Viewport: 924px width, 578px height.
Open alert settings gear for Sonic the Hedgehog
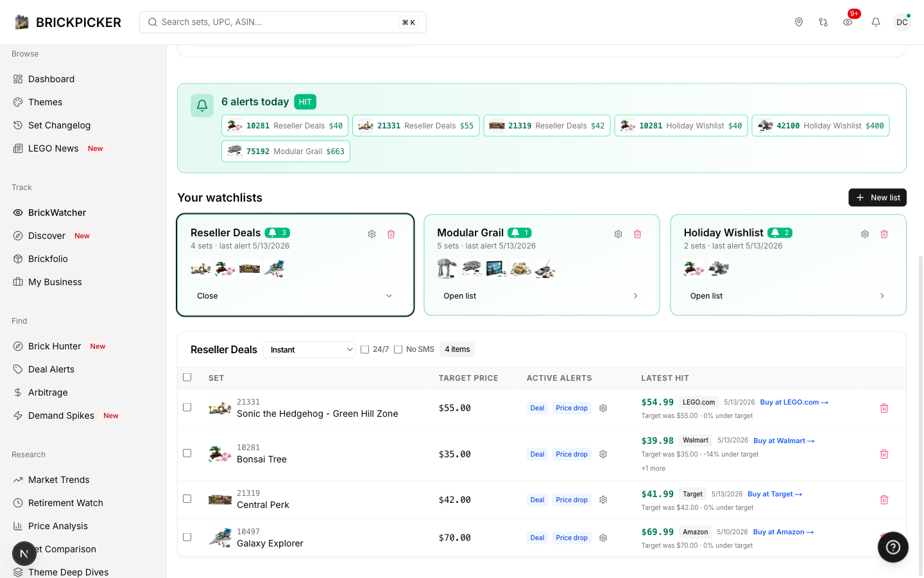coord(603,408)
